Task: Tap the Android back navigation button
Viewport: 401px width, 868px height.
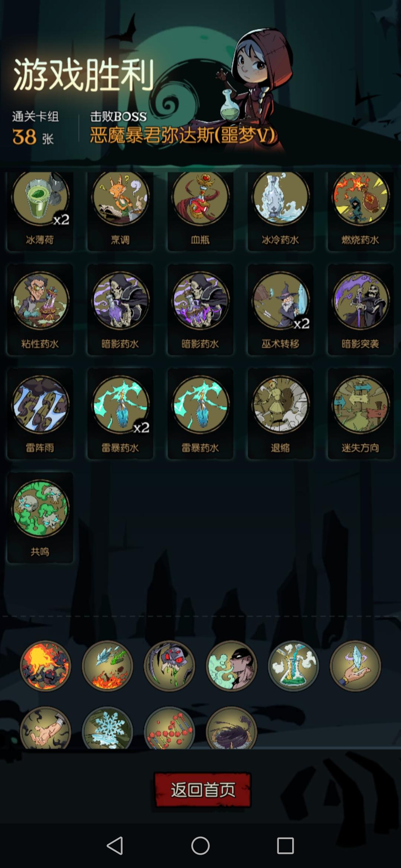Action: coord(115,846)
